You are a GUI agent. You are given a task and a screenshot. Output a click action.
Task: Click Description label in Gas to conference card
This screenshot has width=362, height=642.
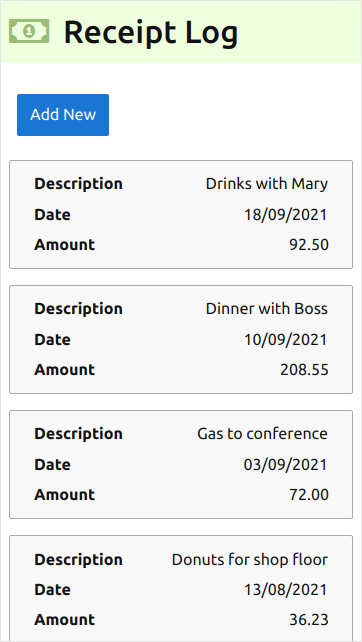[78, 434]
